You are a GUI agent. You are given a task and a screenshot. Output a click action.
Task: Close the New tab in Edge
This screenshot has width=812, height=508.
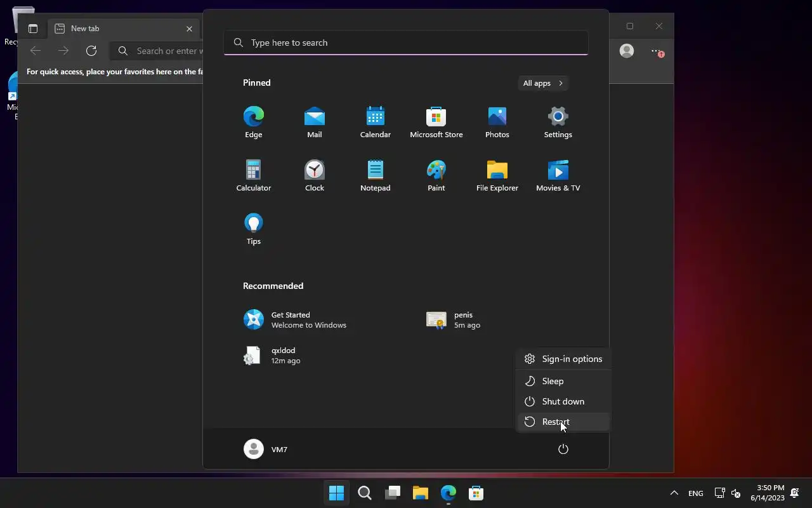pyautogui.click(x=189, y=29)
